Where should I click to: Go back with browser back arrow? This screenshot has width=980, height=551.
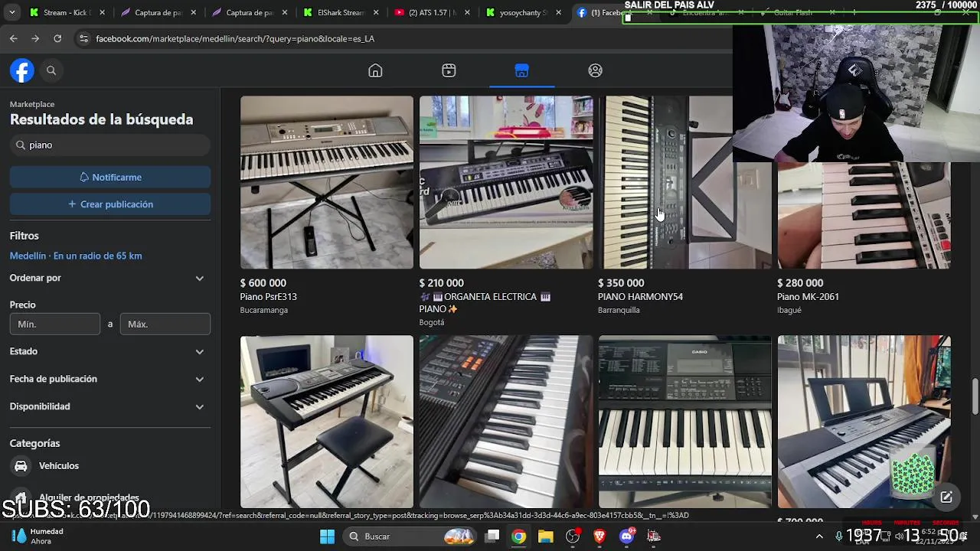point(14,38)
